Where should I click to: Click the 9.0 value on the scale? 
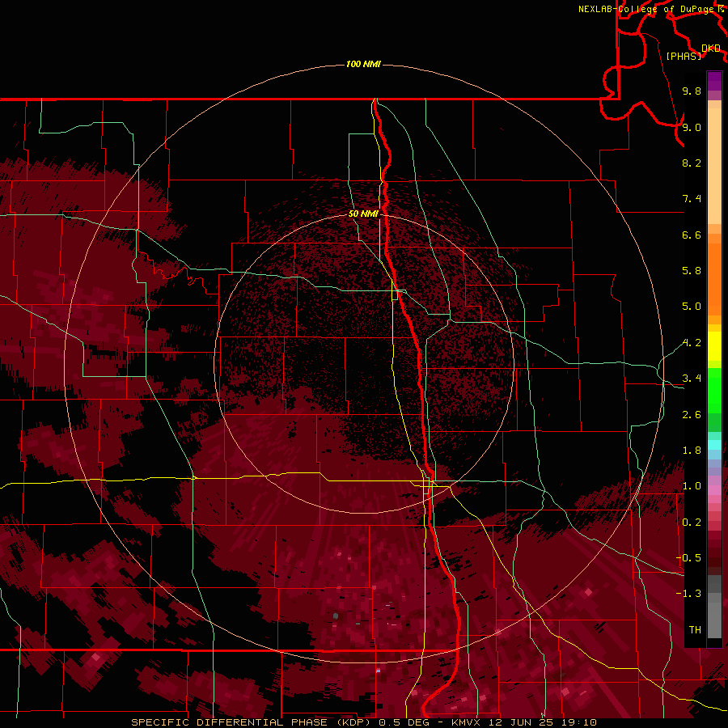[x=692, y=127]
